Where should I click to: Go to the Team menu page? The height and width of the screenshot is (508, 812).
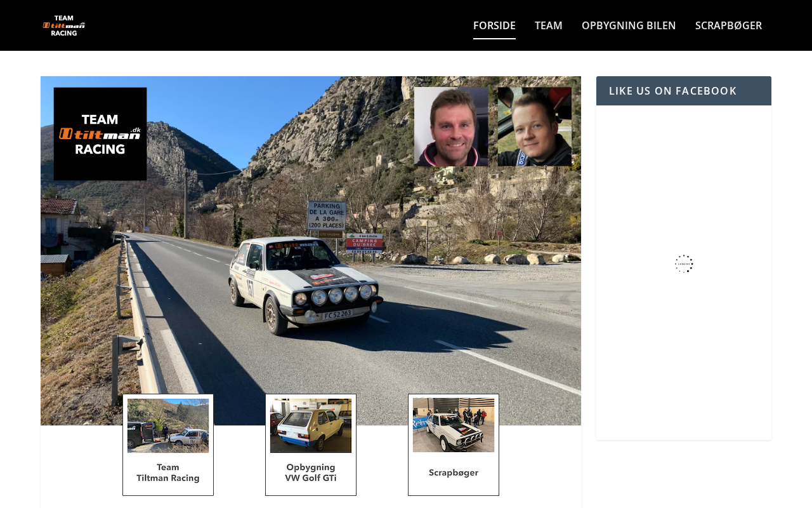549,25
